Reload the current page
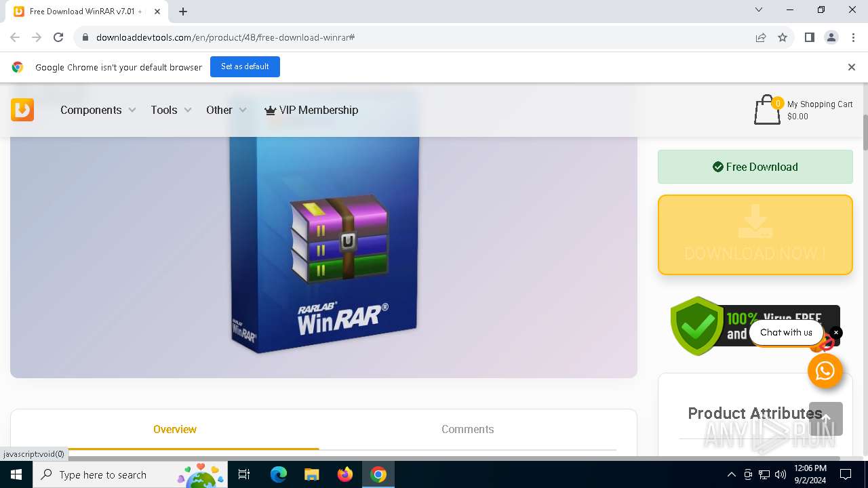The height and width of the screenshot is (488, 868). click(x=58, y=37)
